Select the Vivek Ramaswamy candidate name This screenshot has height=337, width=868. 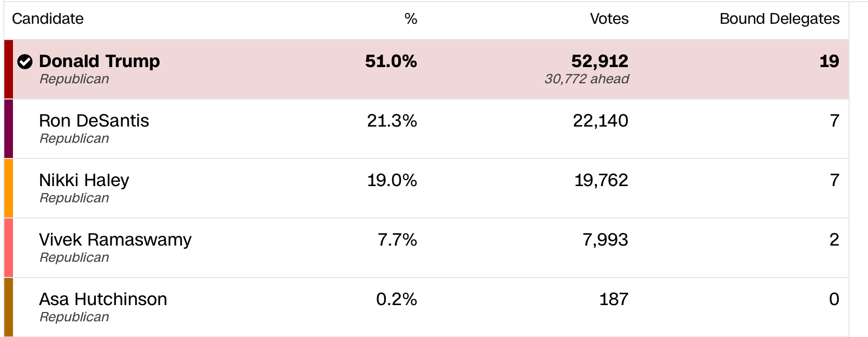tap(115, 240)
